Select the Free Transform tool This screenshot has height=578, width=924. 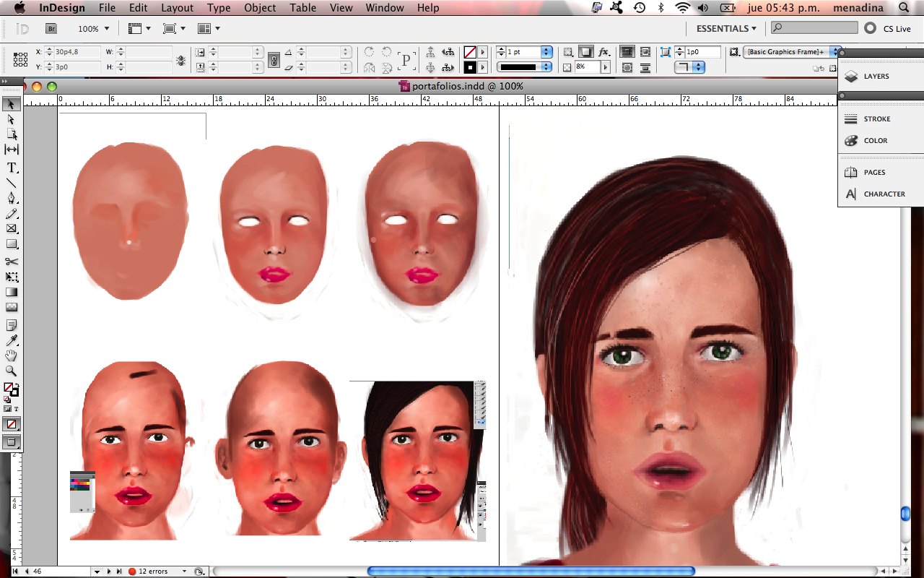(x=11, y=277)
